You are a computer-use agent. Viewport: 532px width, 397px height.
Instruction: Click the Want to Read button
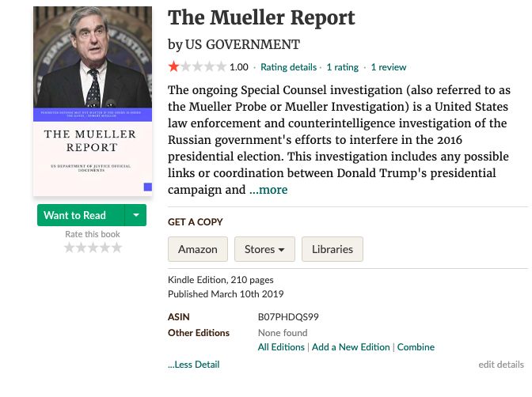point(81,215)
